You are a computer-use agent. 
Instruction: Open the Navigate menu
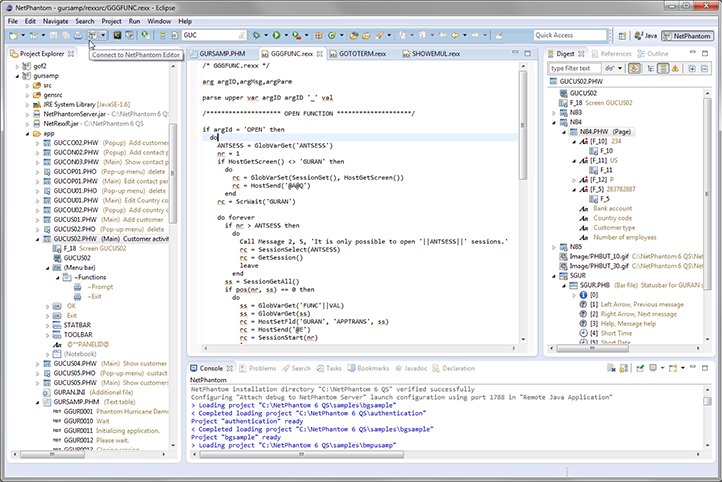pyautogui.click(x=56, y=21)
